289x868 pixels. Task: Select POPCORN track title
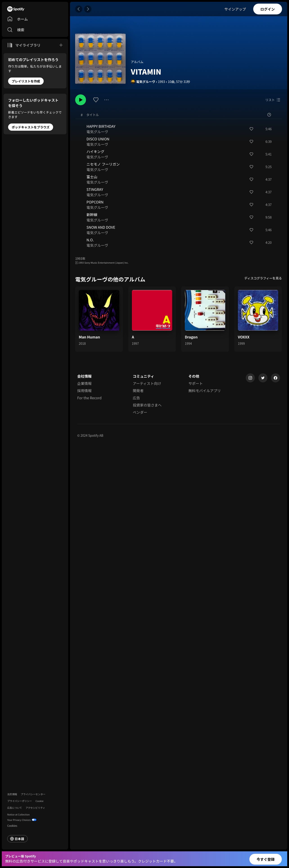tap(95, 202)
